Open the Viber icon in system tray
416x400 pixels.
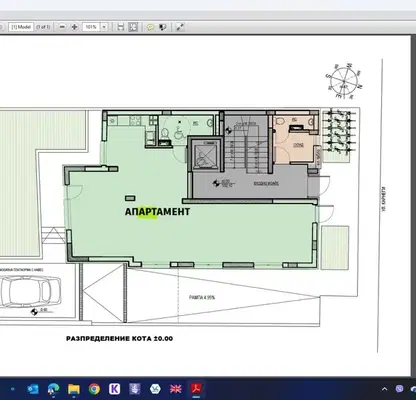pyautogui.click(x=399, y=389)
